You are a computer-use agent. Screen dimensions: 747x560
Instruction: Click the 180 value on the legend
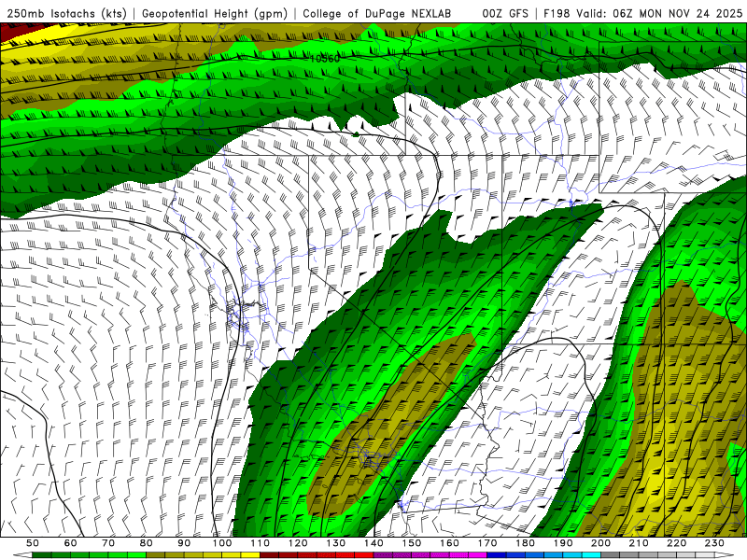525,543
